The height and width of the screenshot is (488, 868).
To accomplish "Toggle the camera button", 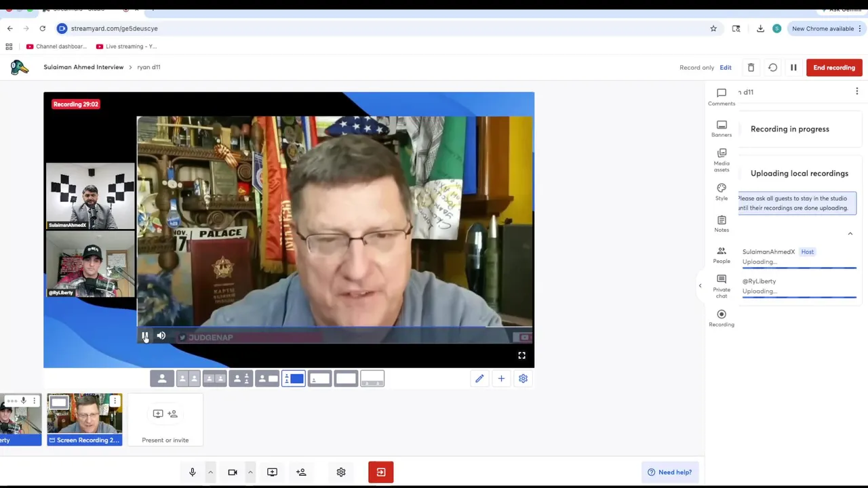I will [x=233, y=472].
